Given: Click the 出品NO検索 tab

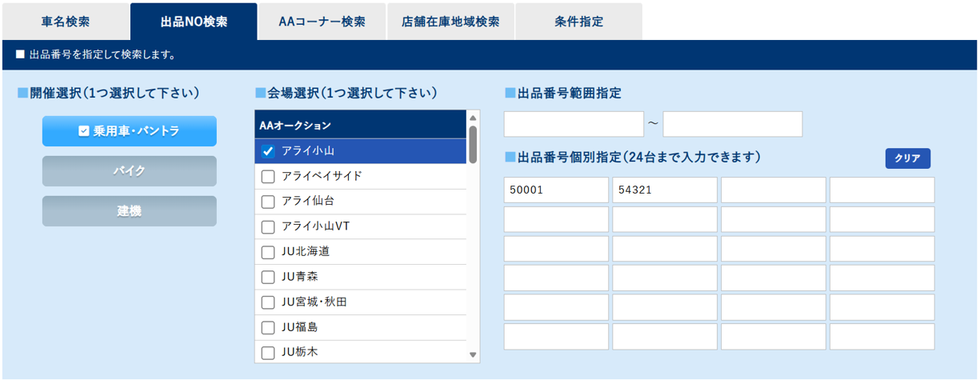Looking at the screenshot, I should click(194, 22).
